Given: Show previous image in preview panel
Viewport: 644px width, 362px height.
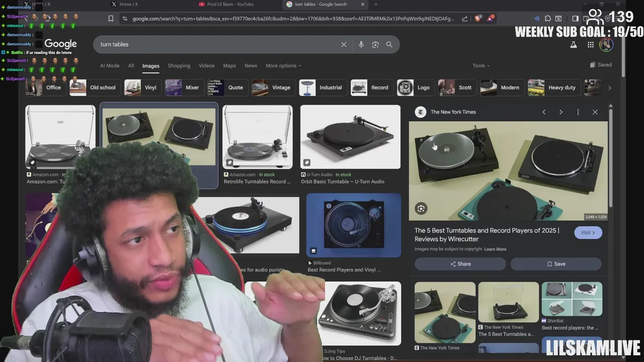Looking at the screenshot, I should click(544, 112).
